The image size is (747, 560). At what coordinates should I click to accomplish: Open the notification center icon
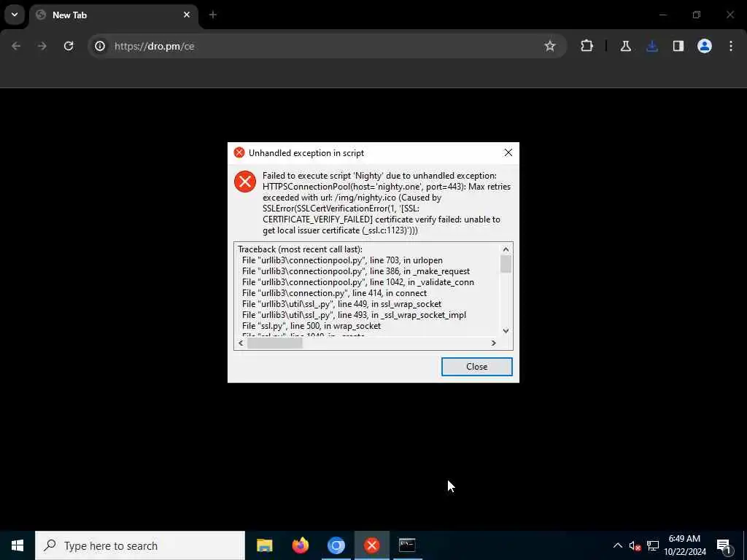[724, 546]
